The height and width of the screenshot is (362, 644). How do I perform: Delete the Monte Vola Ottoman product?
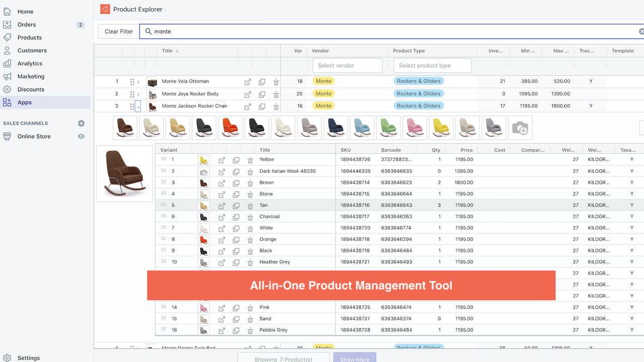(x=276, y=81)
